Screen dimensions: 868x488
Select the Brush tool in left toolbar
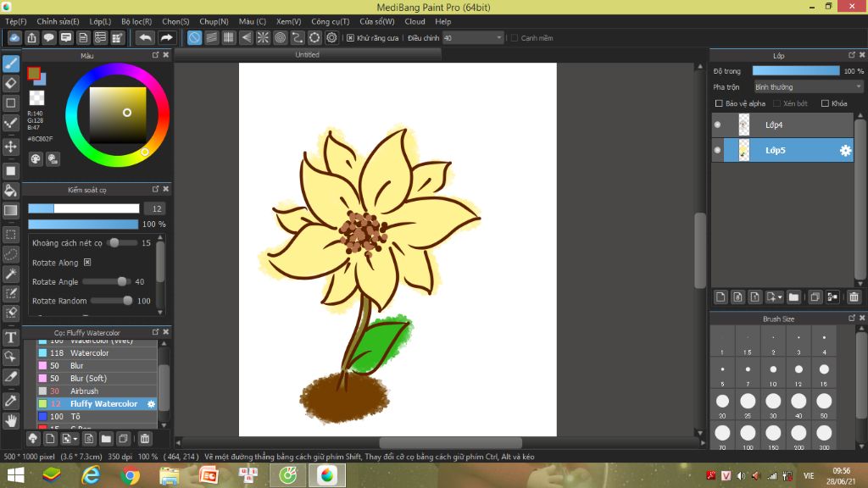(x=11, y=64)
